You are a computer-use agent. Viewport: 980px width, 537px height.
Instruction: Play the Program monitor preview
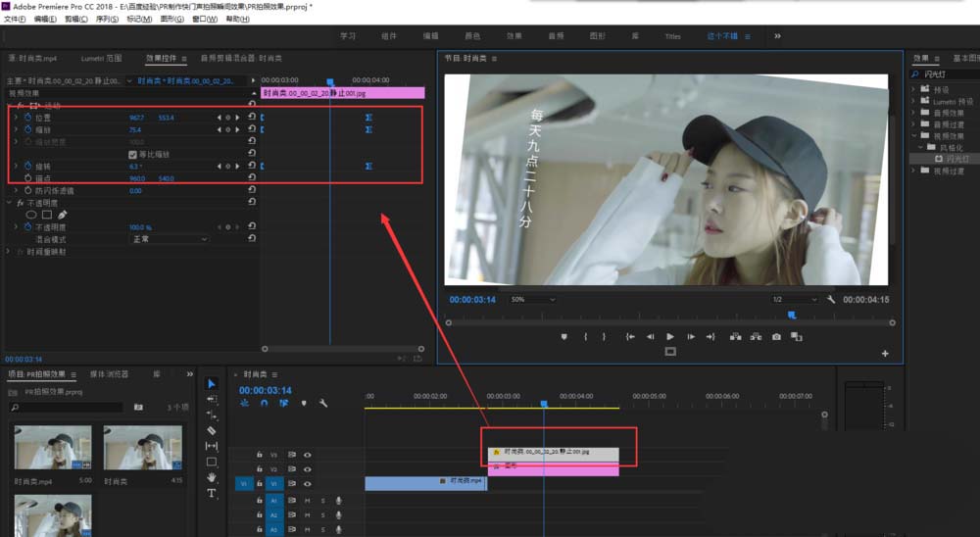tap(670, 336)
